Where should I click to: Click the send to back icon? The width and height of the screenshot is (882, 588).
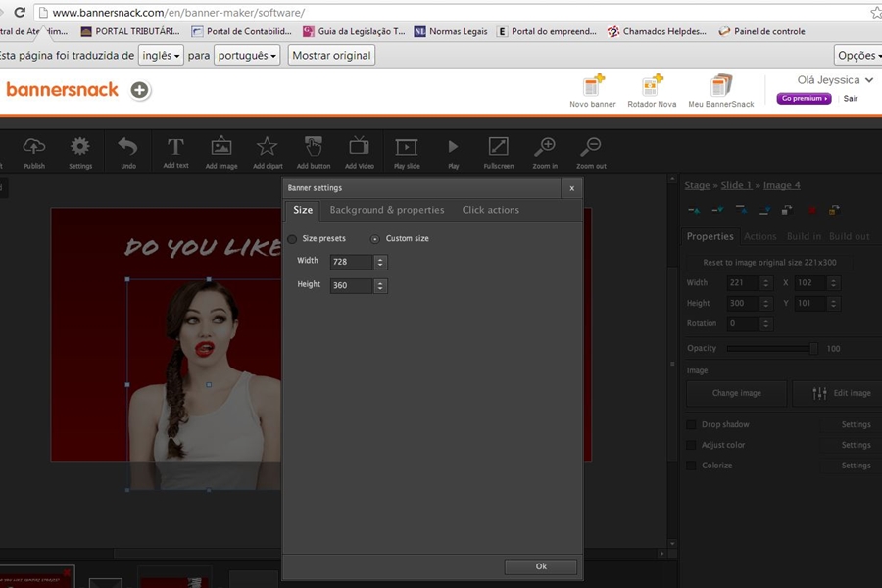(764, 210)
